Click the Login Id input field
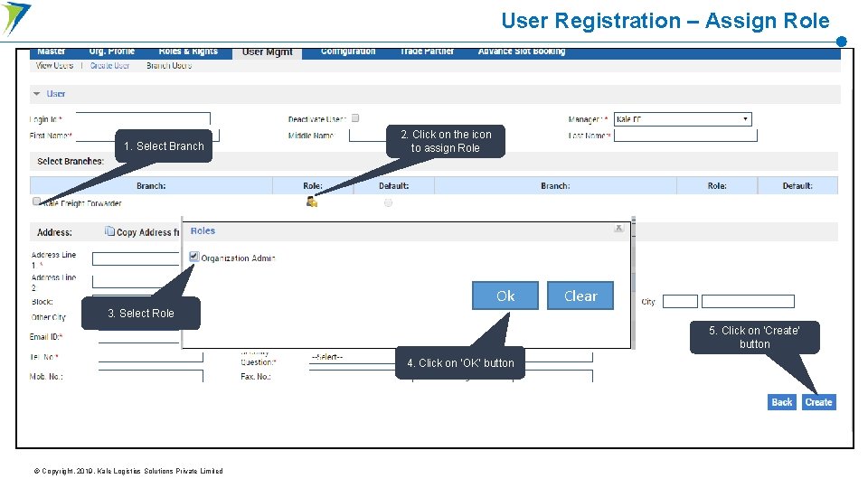 pos(143,118)
